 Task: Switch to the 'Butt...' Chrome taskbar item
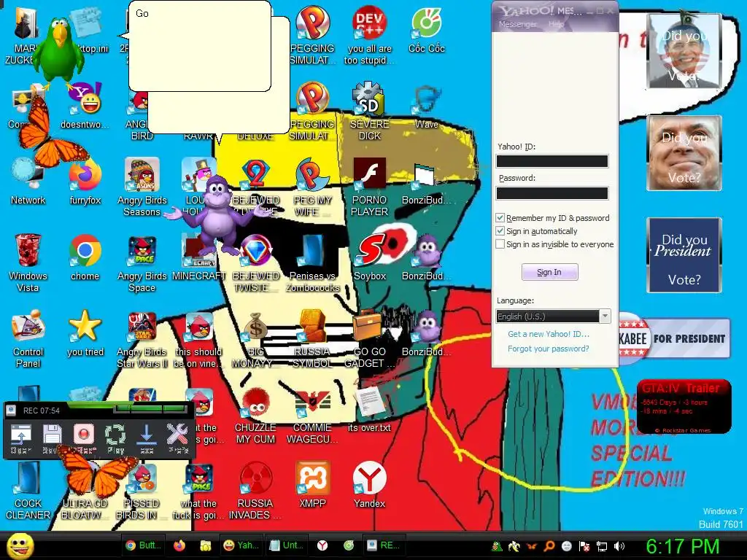point(143,545)
